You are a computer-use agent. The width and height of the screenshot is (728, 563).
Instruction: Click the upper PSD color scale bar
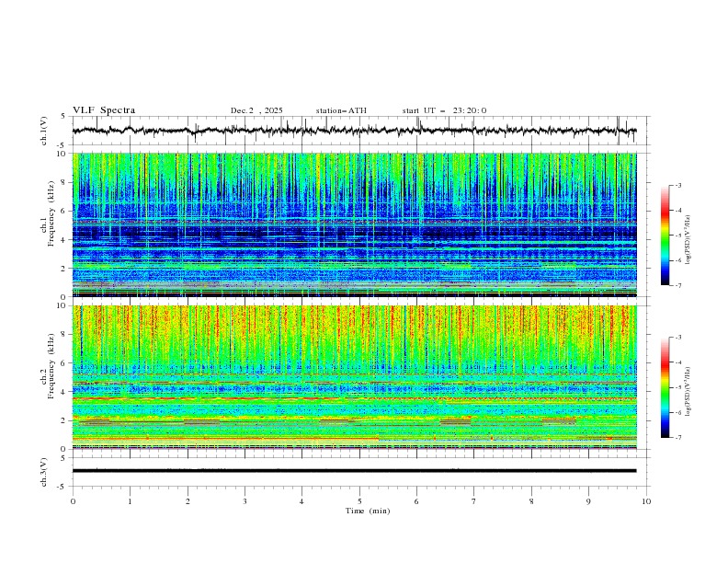pyautogui.click(x=665, y=235)
